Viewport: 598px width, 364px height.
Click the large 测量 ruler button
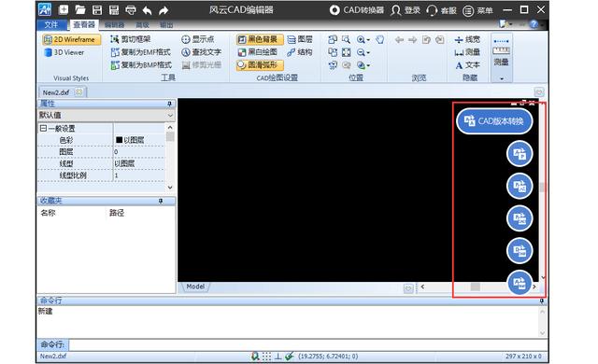(x=501, y=51)
